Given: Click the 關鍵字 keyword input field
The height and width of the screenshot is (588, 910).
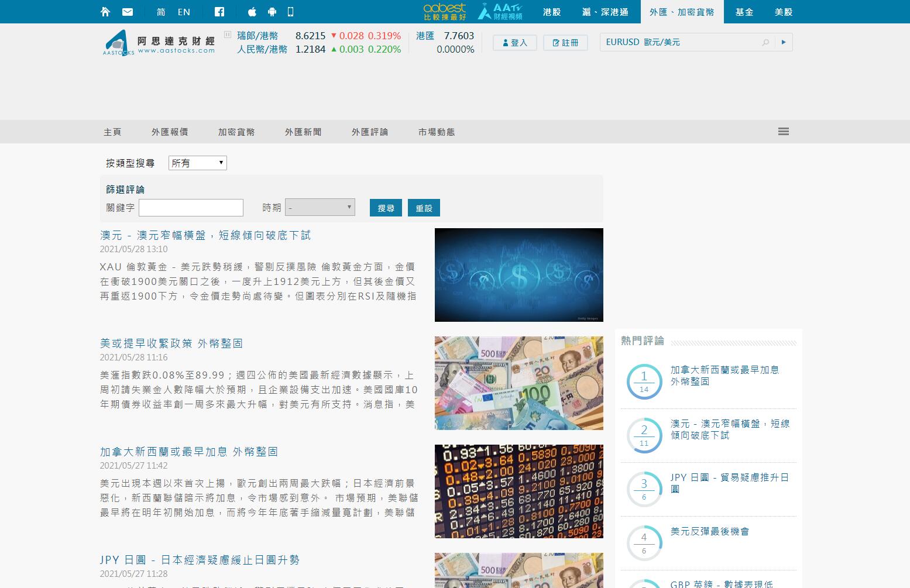Looking at the screenshot, I should click(x=191, y=208).
